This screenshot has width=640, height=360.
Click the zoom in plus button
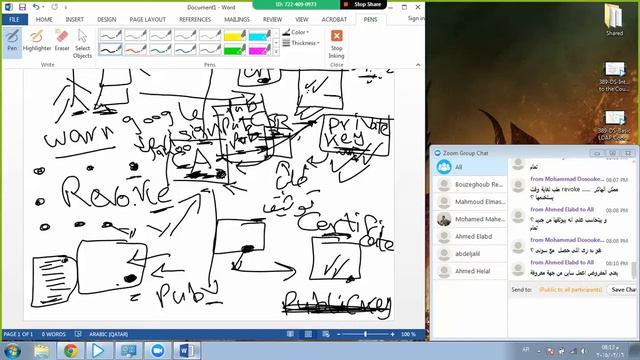393,334
